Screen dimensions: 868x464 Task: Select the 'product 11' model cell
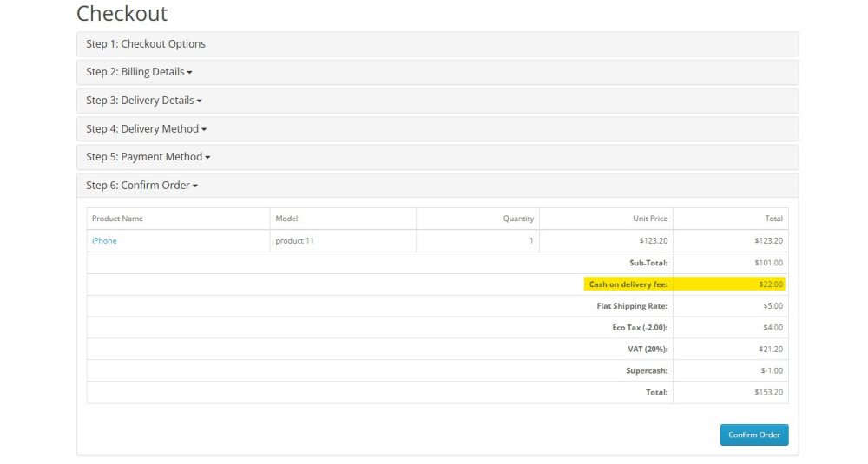tap(294, 240)
